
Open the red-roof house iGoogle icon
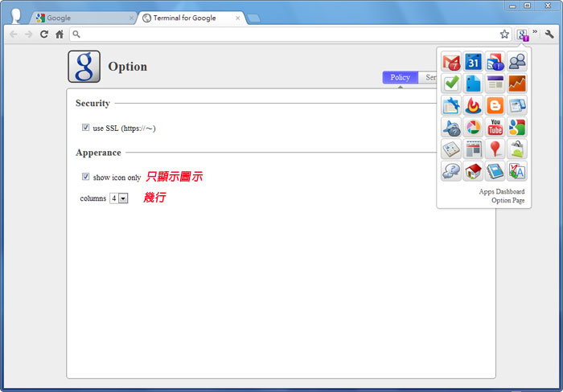coord(473,171)
